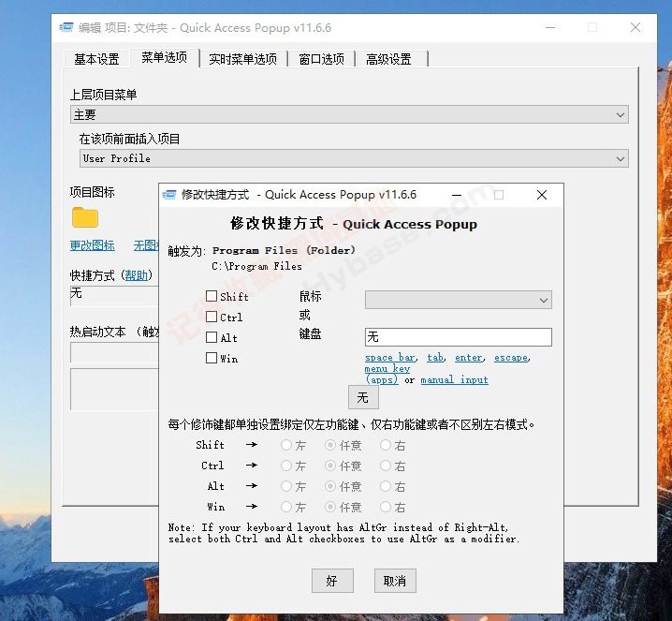Select the 任意 radio for Win
The height and width of the screenshot is (621, 672).
point(330,507)
